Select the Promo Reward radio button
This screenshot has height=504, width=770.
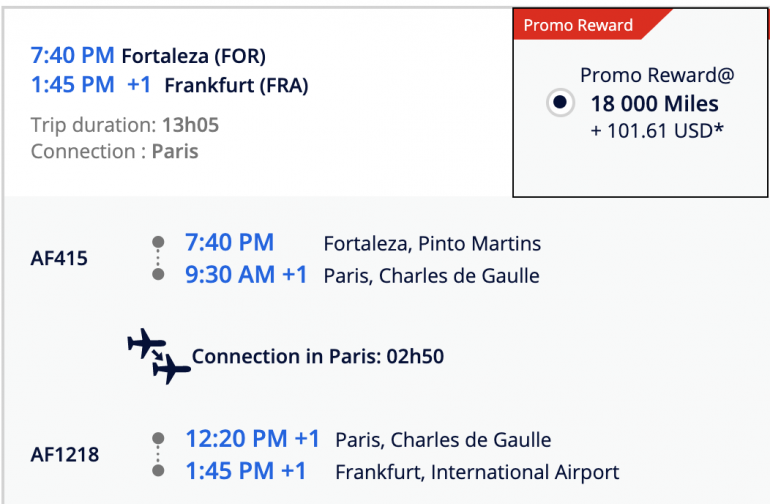pyautogui.click(x=560, y=103)
